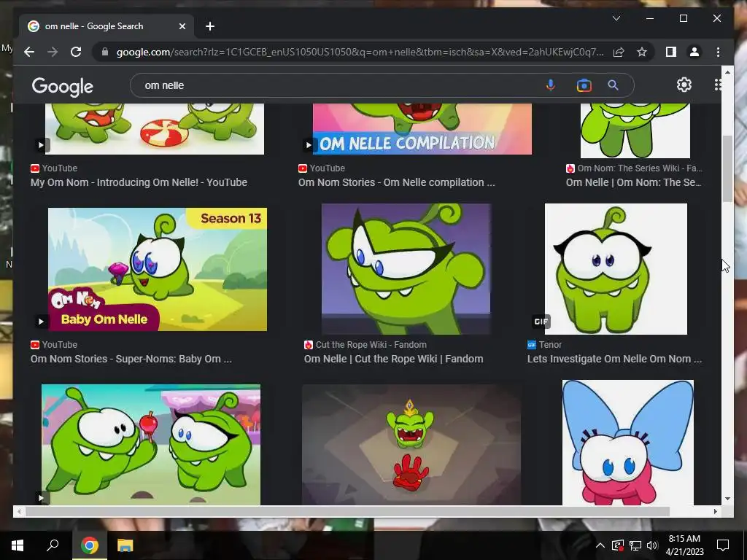This screenshot has width=747, height=560.
Task: Open 'Om Nelle | Om Nom: The Se...' link
Action: point(634,182)
